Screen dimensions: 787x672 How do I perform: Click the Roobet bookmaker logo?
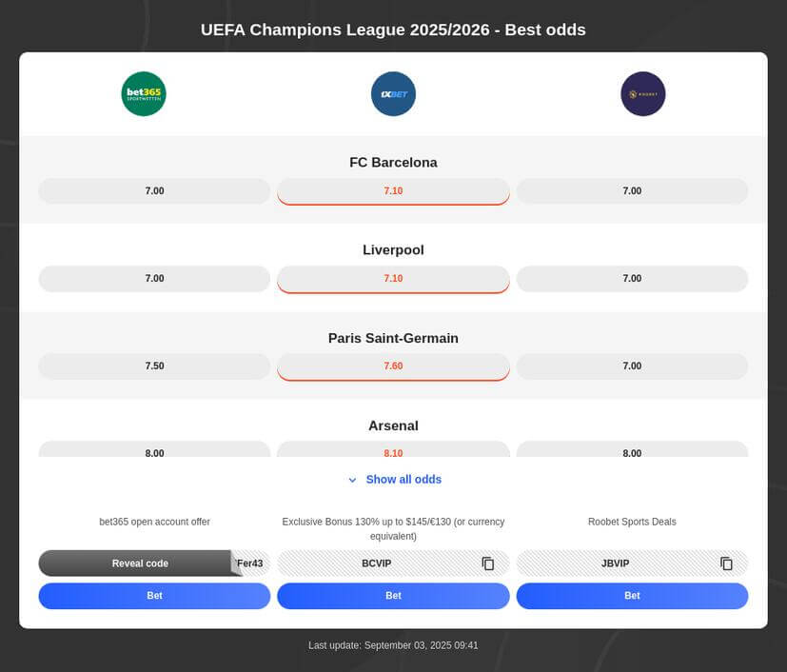(x=642, y=94)
